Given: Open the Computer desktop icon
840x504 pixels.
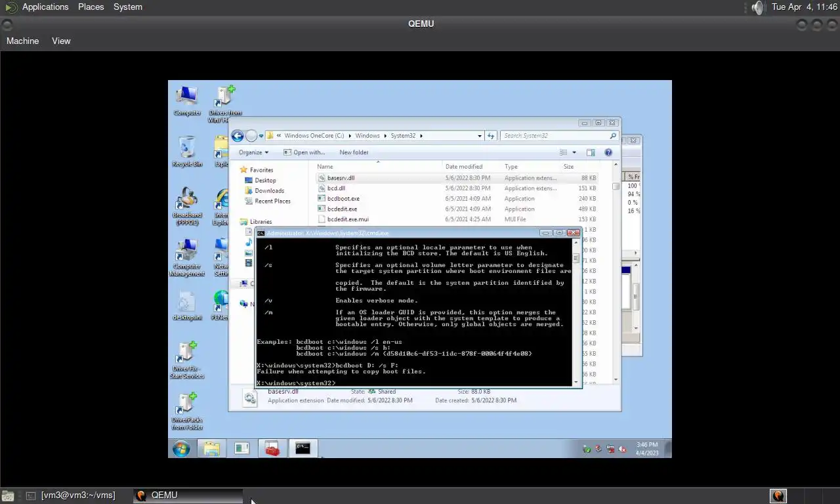Looking at the screenshot, I should pos(187,100).
